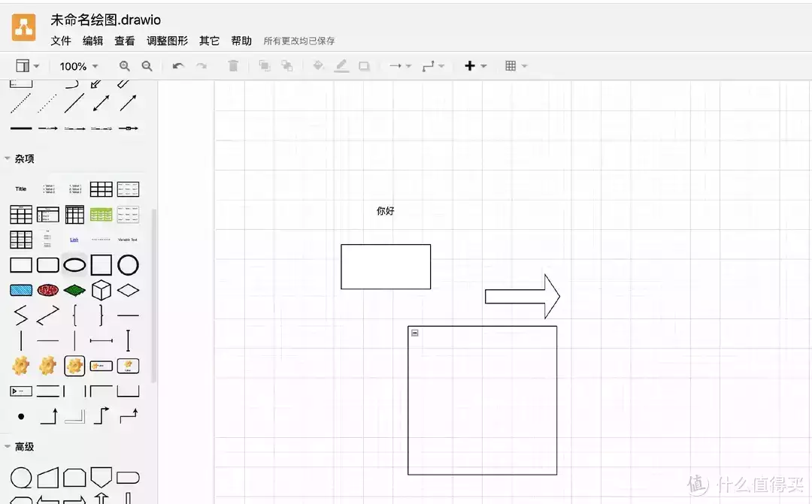The width and height of the screenshot is (812, 504).
Task: Open the view panels dropdown
Action: pos(28,65)
